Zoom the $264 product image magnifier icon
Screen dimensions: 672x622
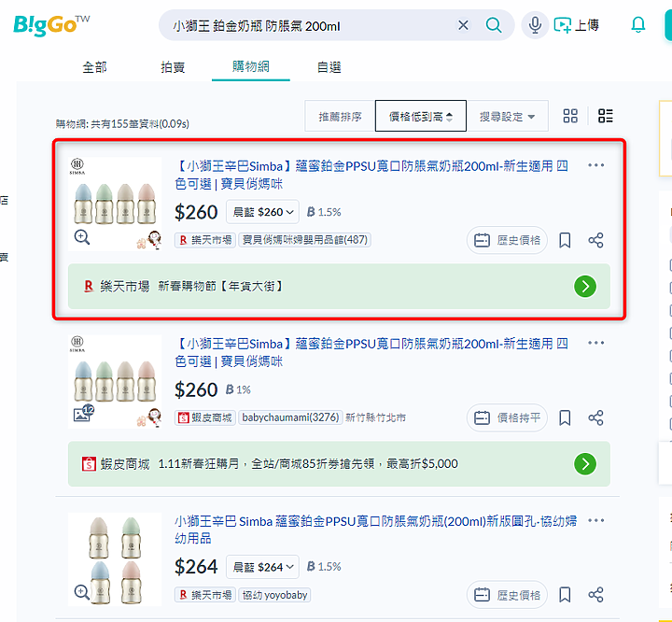point(82,592)
